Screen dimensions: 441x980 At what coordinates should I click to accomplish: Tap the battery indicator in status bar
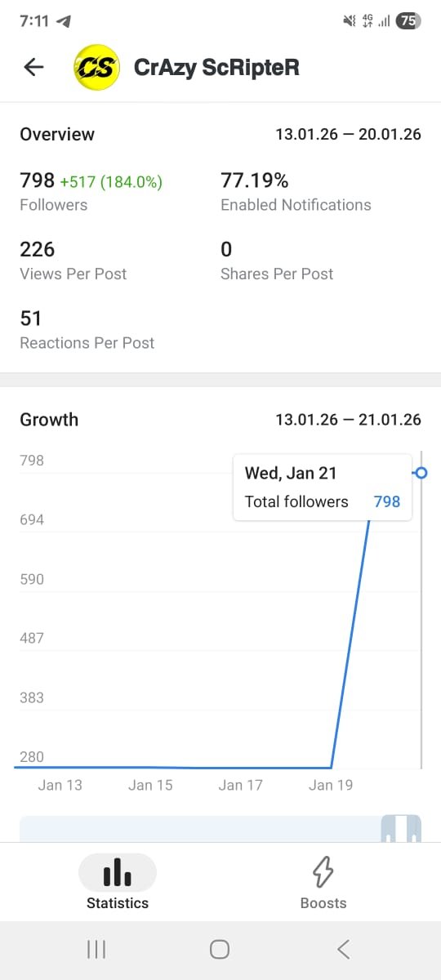pyautogui.click(x=408, y=21)
